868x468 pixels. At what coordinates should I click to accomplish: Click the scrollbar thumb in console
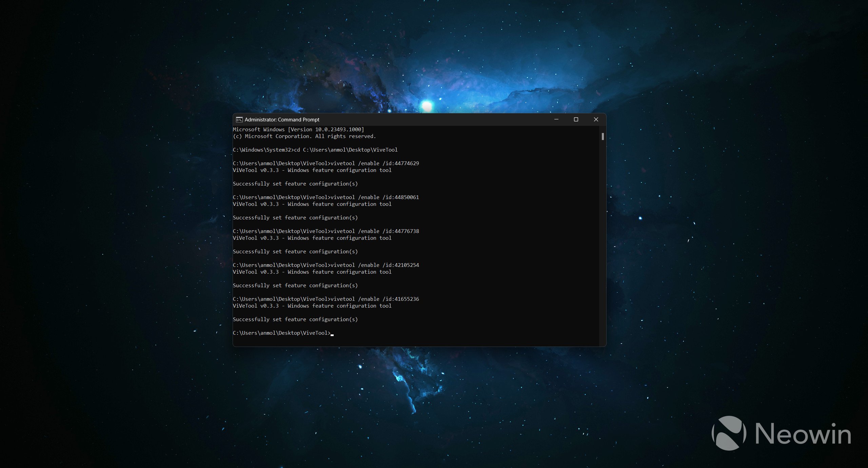pos(603,136)
